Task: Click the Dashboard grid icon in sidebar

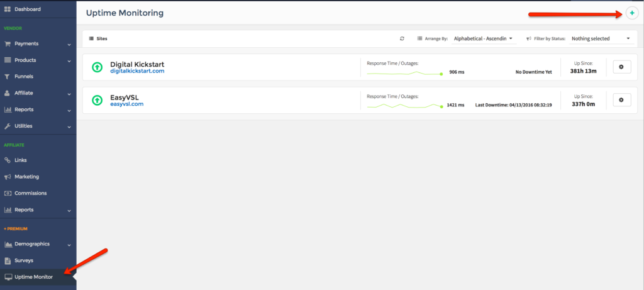Action: click(8, 9)
